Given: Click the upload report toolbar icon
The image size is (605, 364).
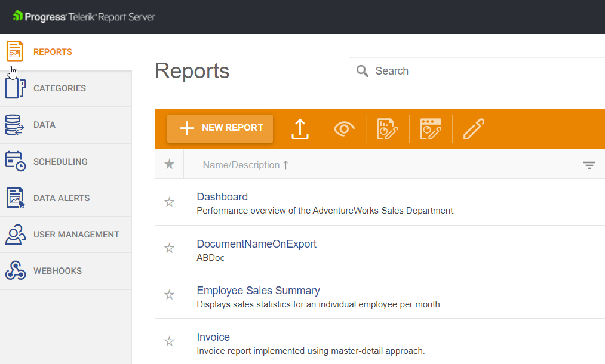Looking at the screenshot, I should 300,129.
